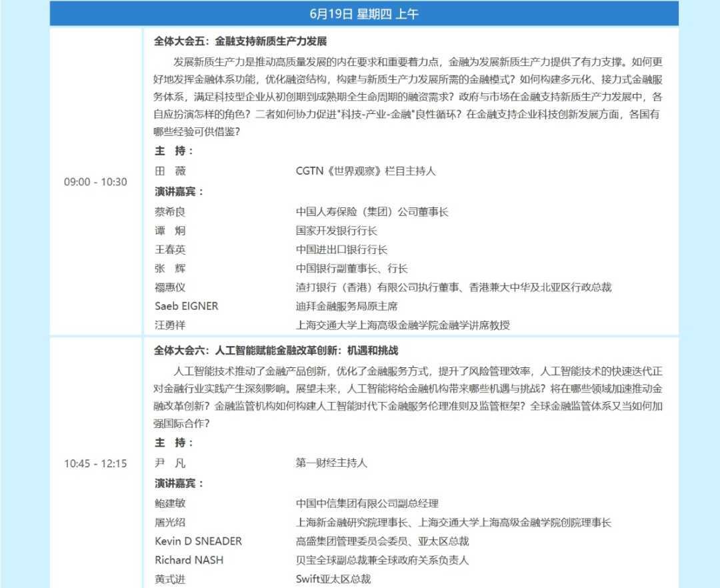This screenshot has width=720, height=588.
Task: Select the 10:45 - 12:15 time slot
Action: coord(95,463)
